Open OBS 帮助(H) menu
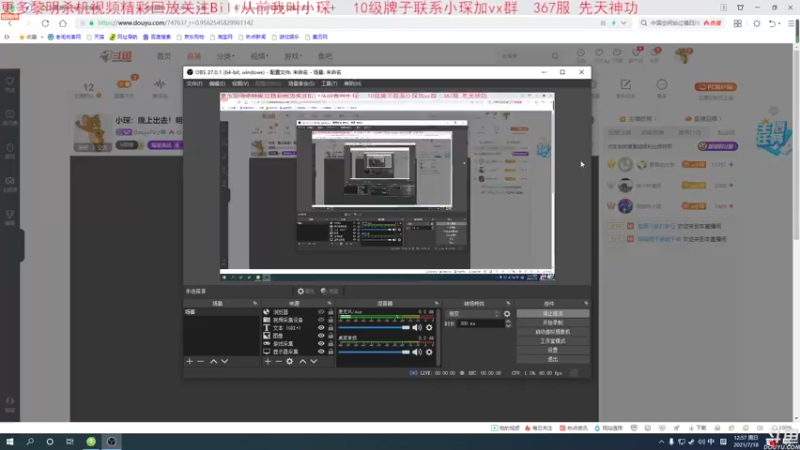 [x=353, y=84]
